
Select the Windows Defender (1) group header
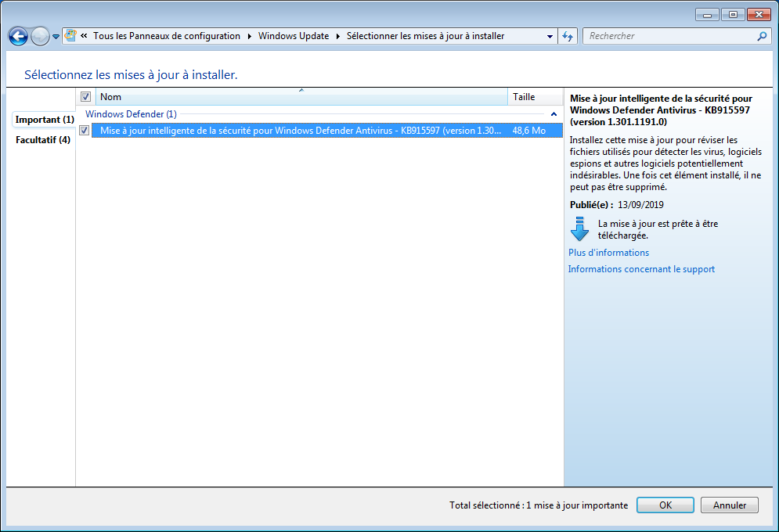click(132, 114)
